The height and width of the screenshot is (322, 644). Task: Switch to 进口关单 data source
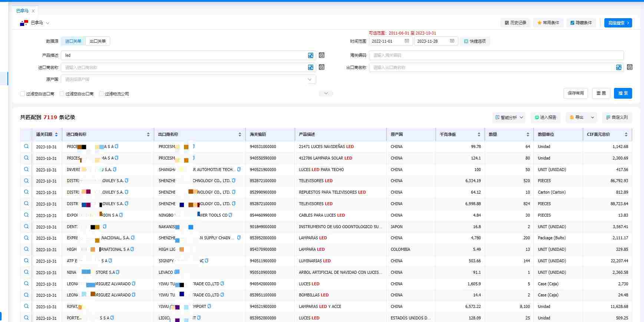pos(73,41)
